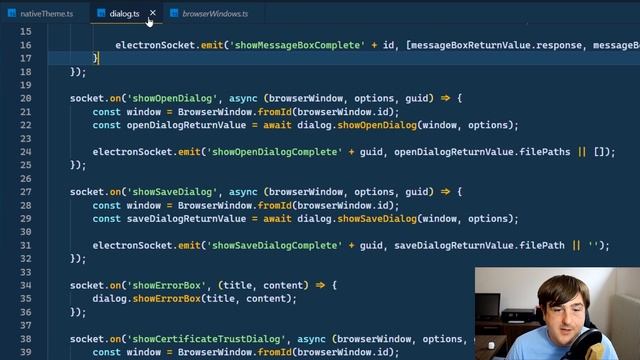This screenshot has height=360, width=640.
Task: Click line number 31 in the gutter
Action: point(26,245)
